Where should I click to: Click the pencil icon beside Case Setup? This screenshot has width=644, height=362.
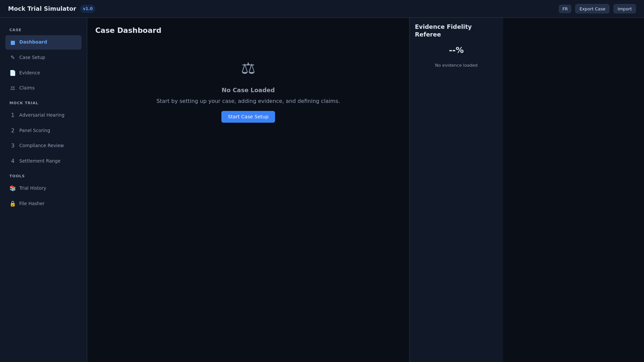pos(13,58)
